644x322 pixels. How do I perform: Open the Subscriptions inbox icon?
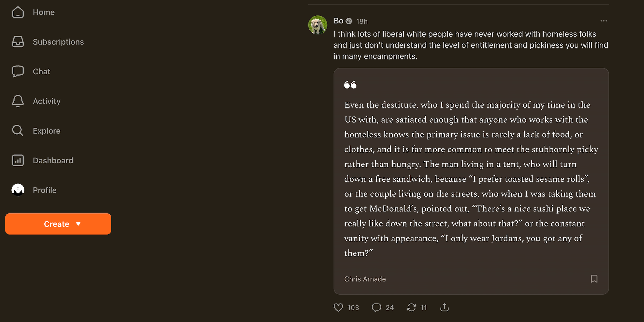[x=18, y=42]
